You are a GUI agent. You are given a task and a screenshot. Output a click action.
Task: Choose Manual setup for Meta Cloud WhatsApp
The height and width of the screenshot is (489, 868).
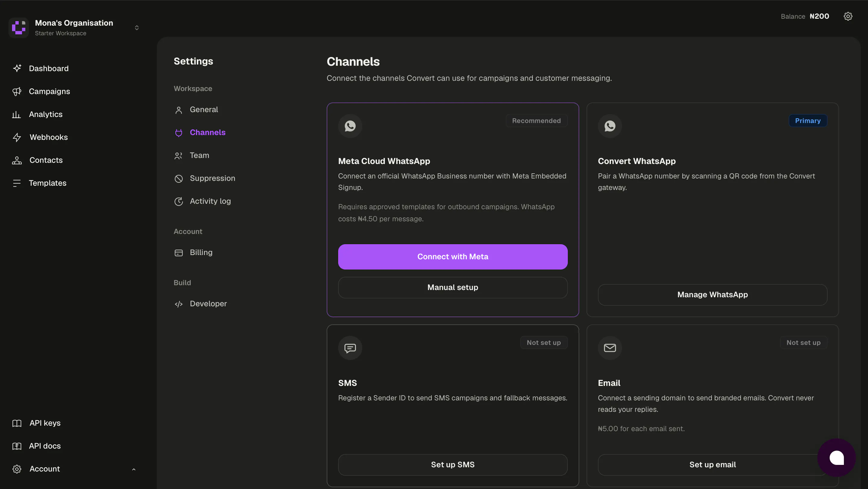pos(452,288)
